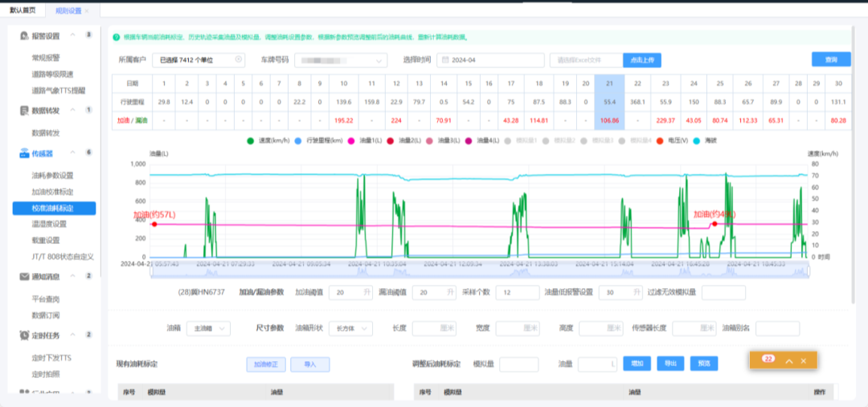Click the 导入 import button

click(x=310, y=364)
